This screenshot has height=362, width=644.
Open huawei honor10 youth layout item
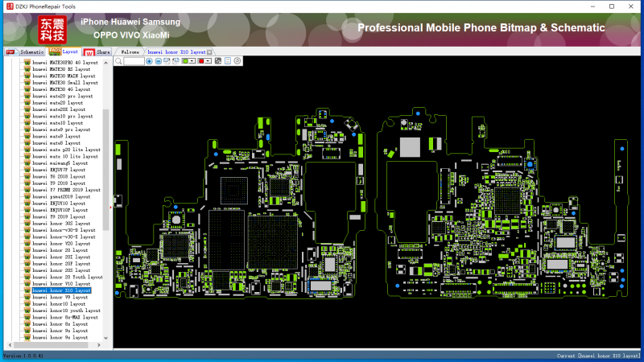(66, 311)
